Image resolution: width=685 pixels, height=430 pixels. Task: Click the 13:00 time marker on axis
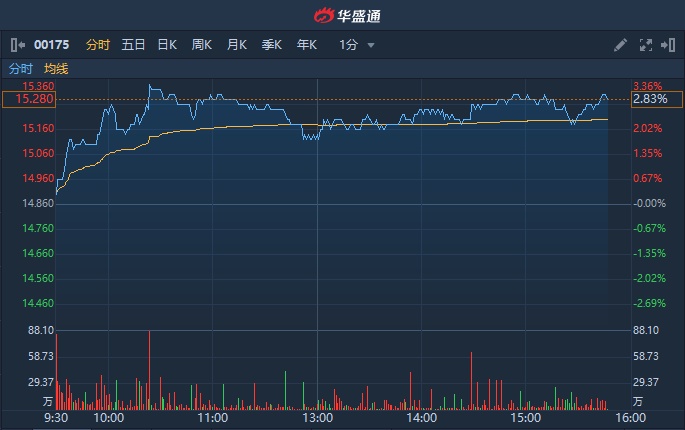coord(317,418)
